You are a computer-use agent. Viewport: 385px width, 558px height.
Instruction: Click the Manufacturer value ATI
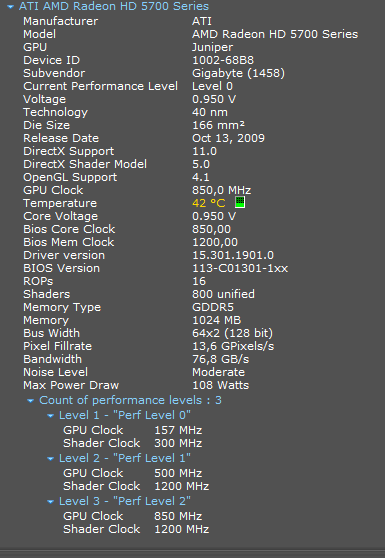tap(202, 21)
